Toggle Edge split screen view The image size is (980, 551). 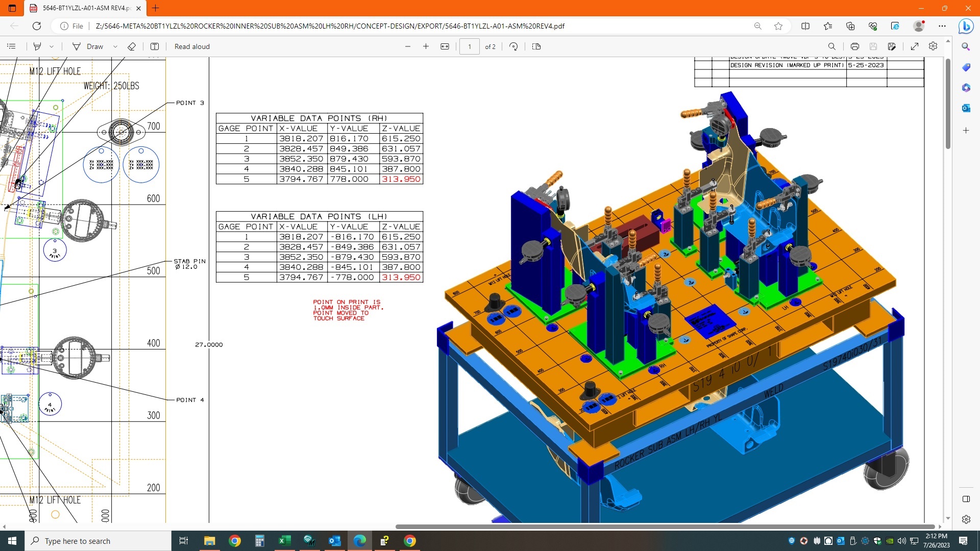point(805,26)
